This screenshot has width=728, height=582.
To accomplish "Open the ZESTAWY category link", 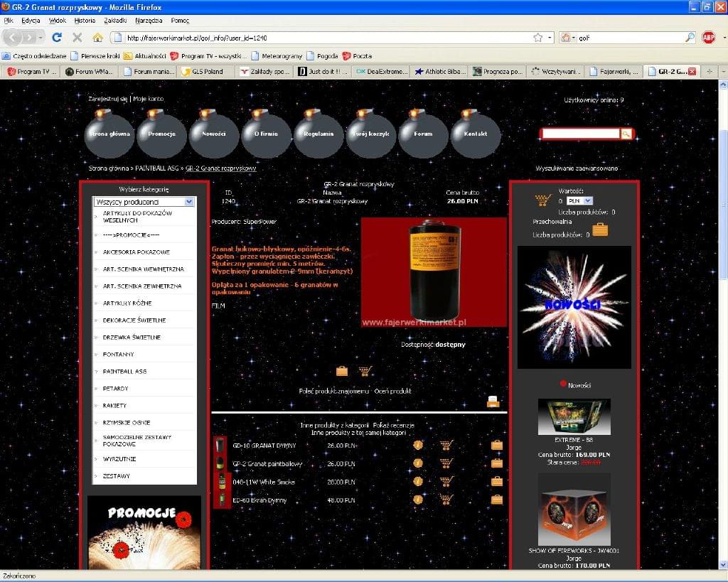I will coord(116,476).
